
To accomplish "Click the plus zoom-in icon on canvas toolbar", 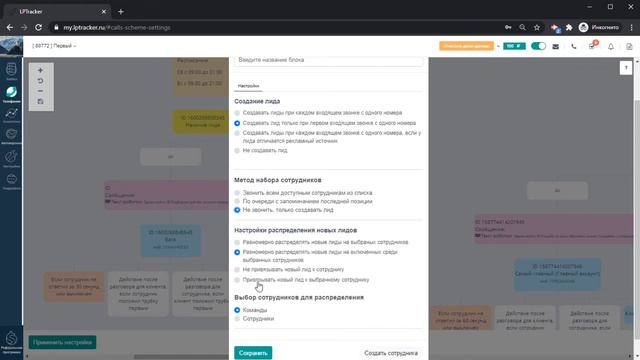I will click(40, 71).
